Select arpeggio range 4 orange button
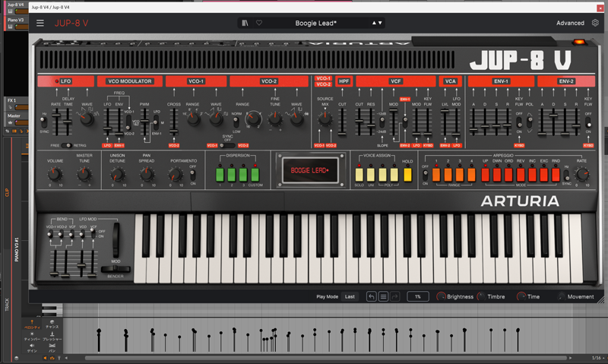The width and height of the screenshot is (608, 364). (471, 175)
